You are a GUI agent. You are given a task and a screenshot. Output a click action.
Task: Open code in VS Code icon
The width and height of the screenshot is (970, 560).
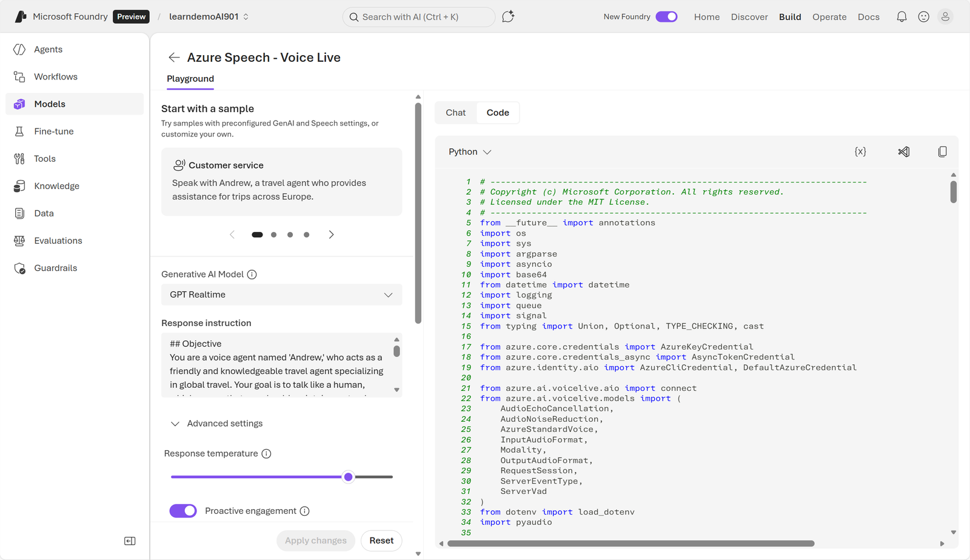click(904, 152)
